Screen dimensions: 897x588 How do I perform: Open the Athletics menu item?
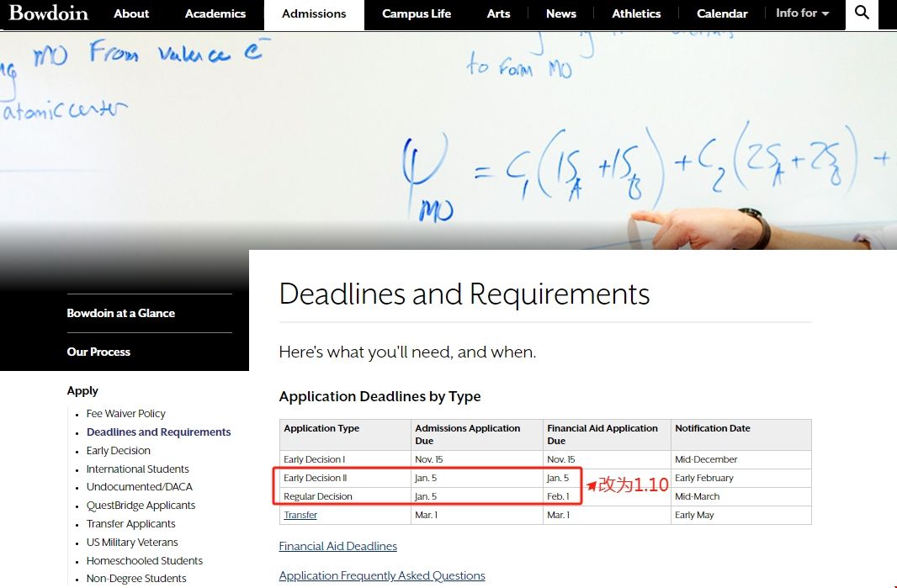(x=636, y=13)
